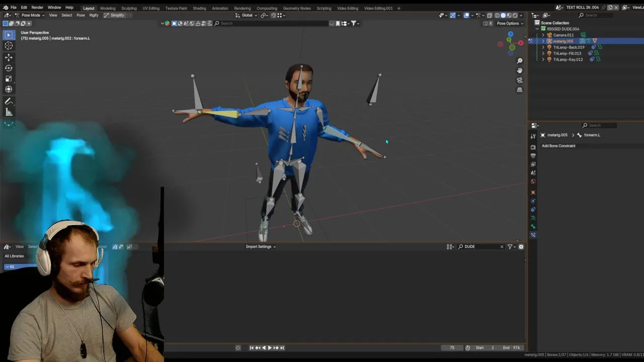Select the Scale tool
This screenshot has height=362, width=644.
[9, 79]
